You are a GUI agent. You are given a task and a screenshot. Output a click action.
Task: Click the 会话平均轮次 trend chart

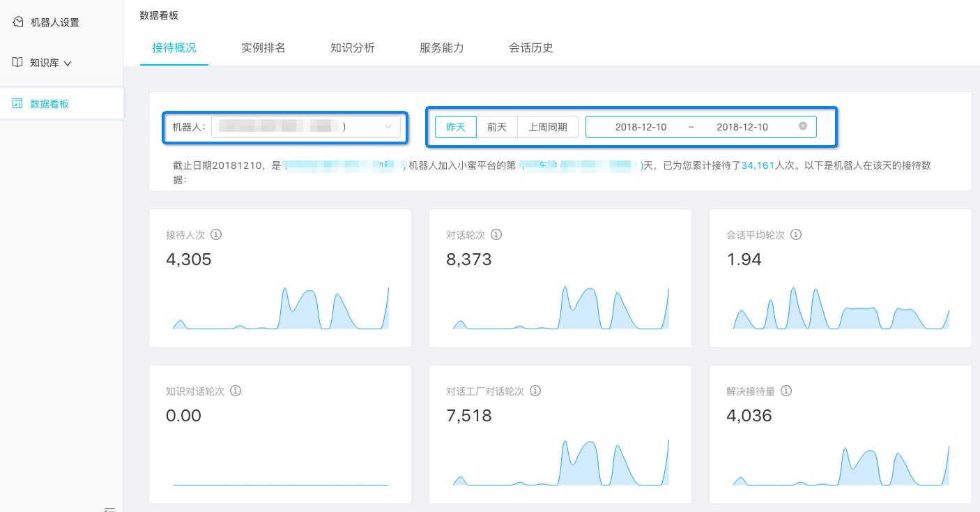pyautogui.click(x=841, y=307)
